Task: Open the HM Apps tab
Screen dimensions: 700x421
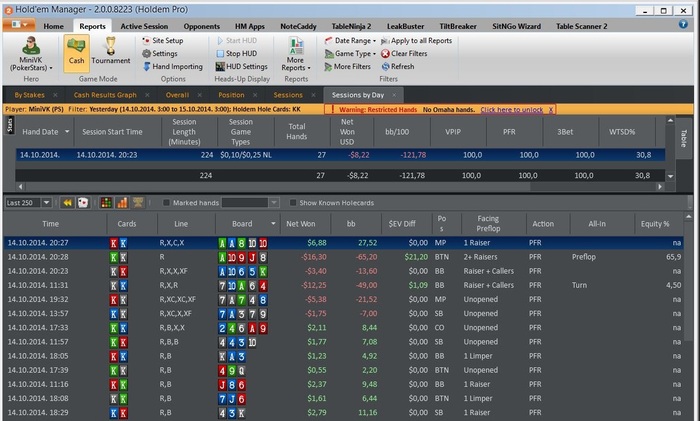Action: click(x=250, y=26)
